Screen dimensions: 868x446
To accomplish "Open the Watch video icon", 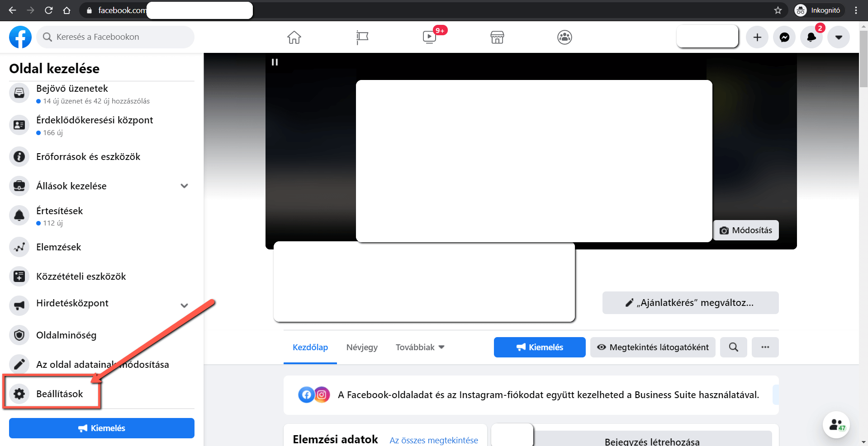I will (429, 37).
